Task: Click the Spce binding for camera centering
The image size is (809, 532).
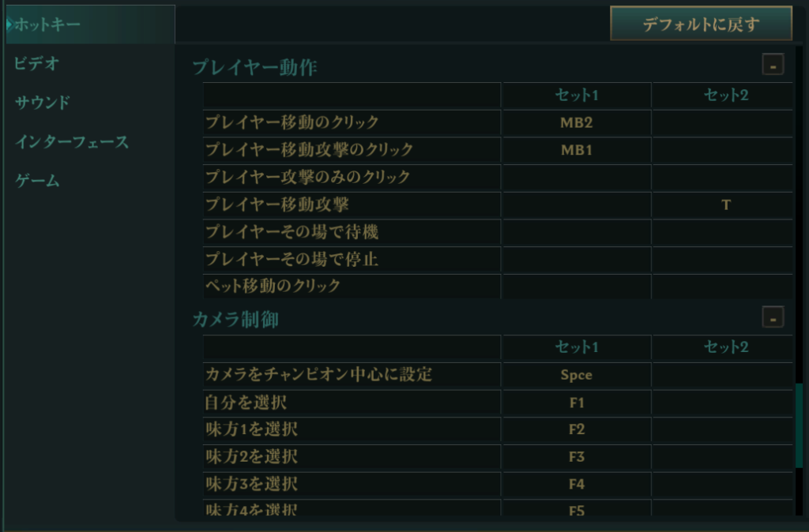Action: pos(576,376)
